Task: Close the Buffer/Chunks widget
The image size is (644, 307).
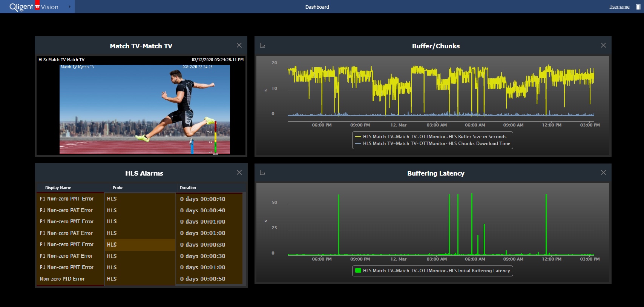Action: click(603, 45)
